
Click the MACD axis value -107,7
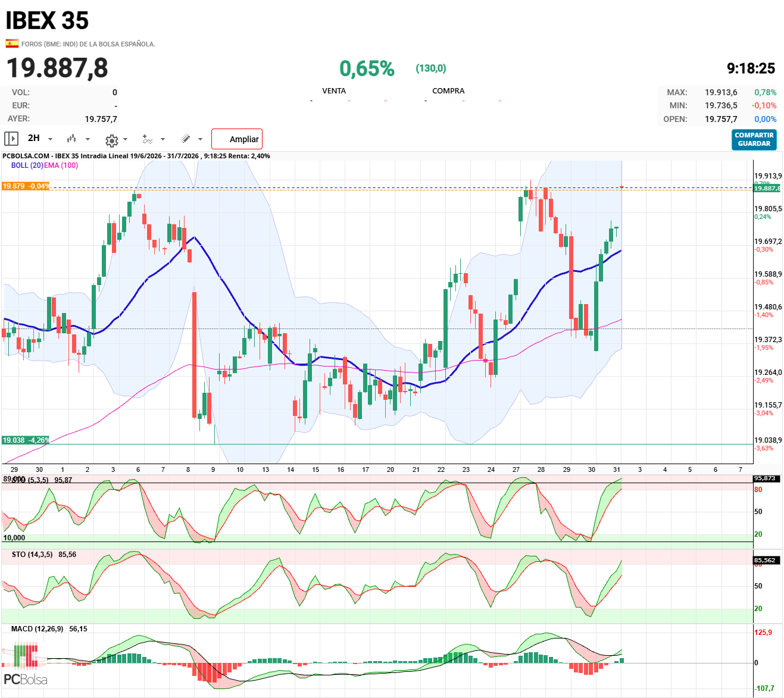pyautogui.click(x=765, y=688)
